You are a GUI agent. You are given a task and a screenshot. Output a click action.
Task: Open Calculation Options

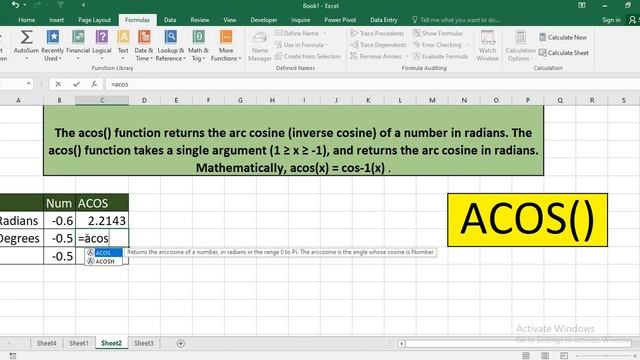(520, 46)
